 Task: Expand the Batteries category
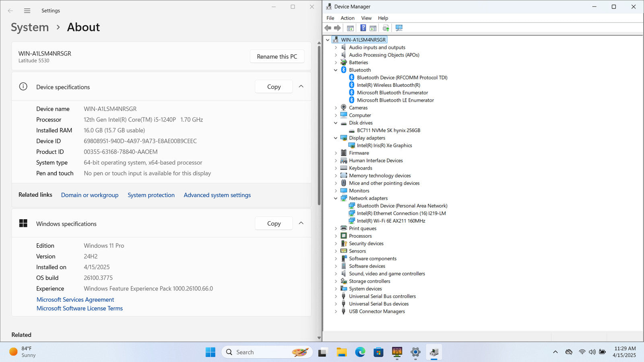[x=336, y=62]
